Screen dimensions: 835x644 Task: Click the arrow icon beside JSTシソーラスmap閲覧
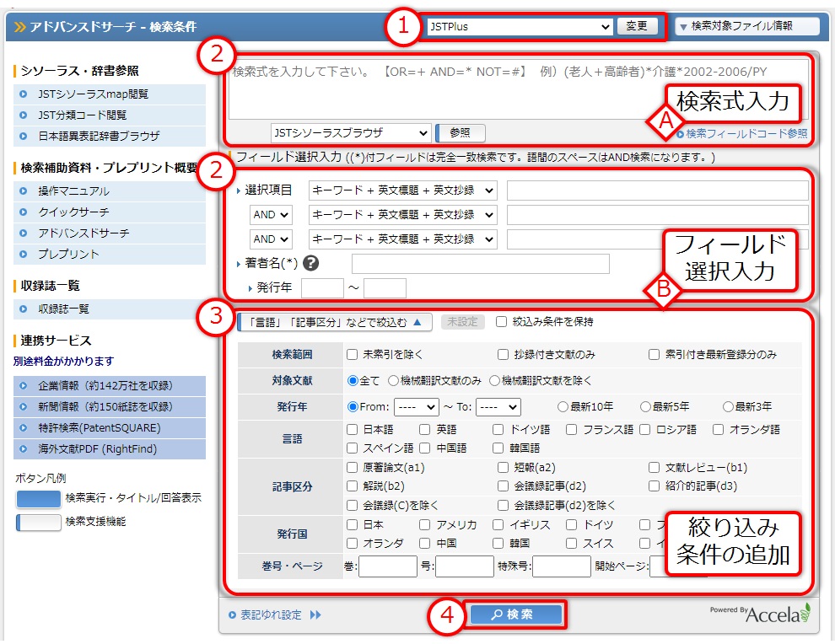point(23,94)
